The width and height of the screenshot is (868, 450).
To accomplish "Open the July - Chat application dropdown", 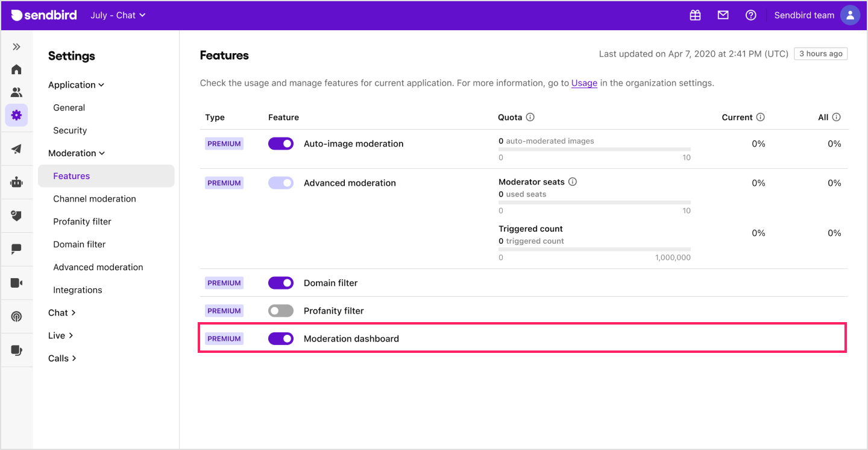I will 118,15.
